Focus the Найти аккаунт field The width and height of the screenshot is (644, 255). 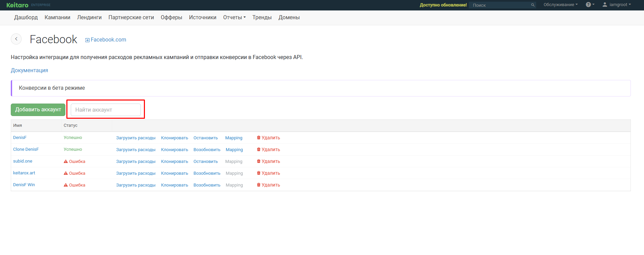coord(106,110)
